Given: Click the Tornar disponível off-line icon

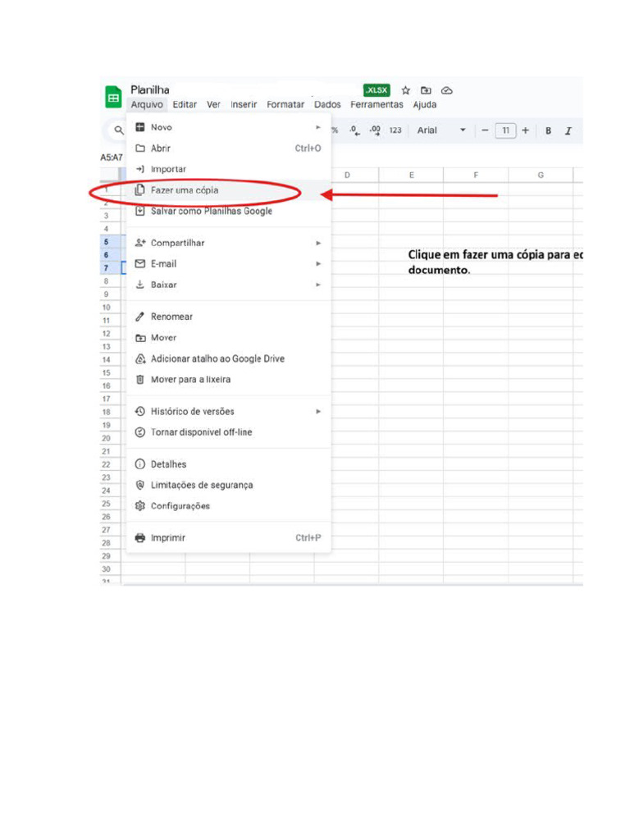Looking at the screenshot, I should (x=139, y=432).
